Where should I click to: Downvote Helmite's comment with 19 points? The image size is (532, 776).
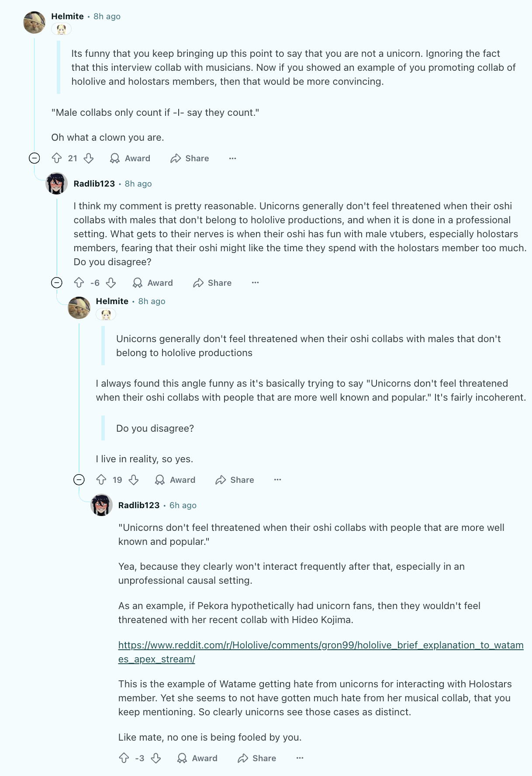point(134,480)
